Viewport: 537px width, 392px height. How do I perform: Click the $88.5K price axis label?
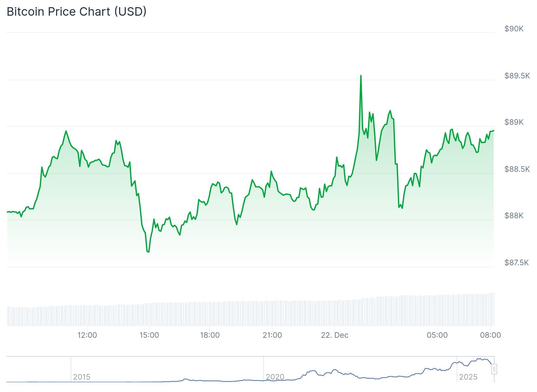point(517,169)
